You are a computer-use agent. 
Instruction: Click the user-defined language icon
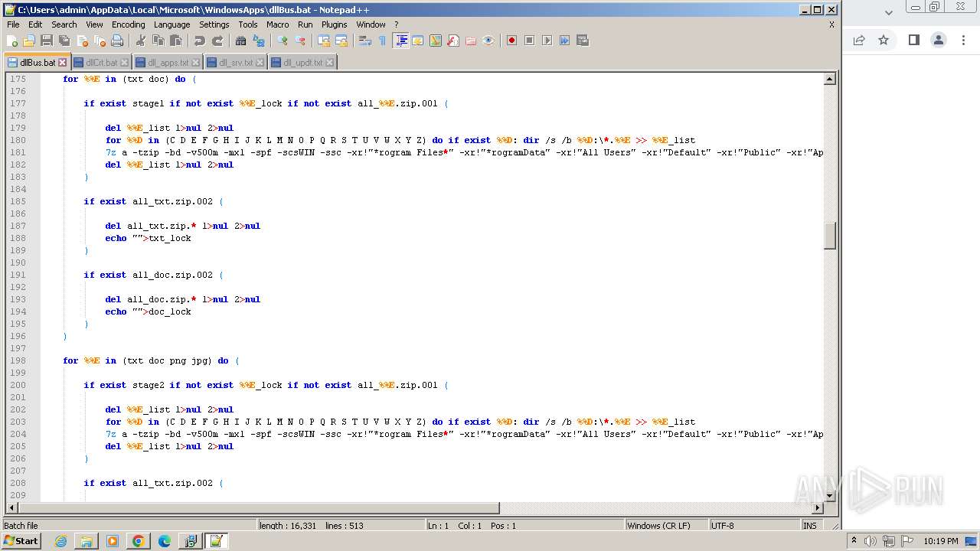(x=417, y=41)
